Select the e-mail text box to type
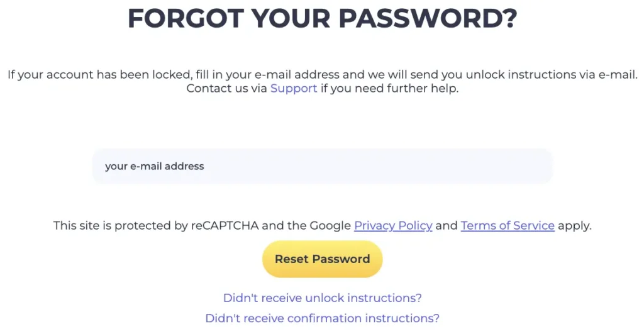 pyautogui.click(x=322, y=167)
